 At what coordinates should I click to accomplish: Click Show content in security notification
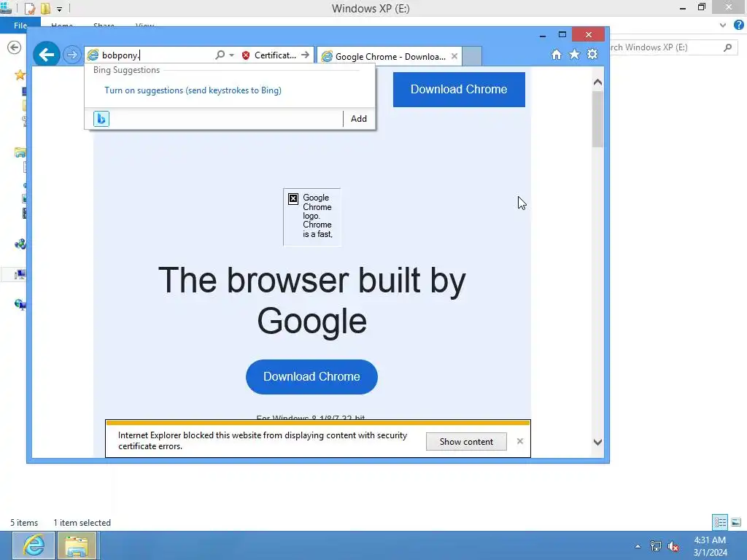(466, 442)
